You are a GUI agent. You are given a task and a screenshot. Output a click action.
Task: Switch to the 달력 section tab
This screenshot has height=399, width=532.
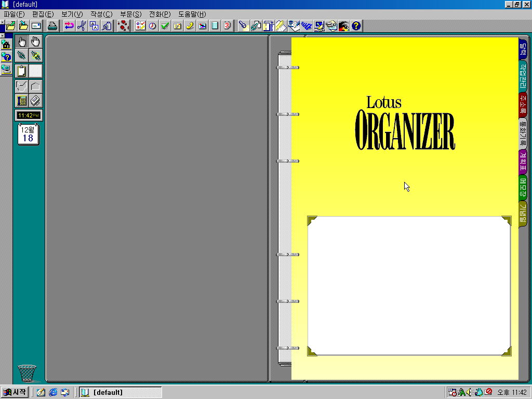(523, 49)
